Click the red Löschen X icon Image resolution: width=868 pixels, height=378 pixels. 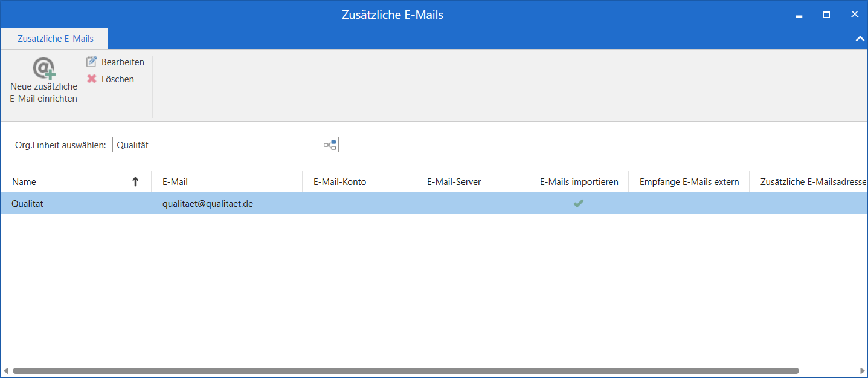tap(92, 79)
